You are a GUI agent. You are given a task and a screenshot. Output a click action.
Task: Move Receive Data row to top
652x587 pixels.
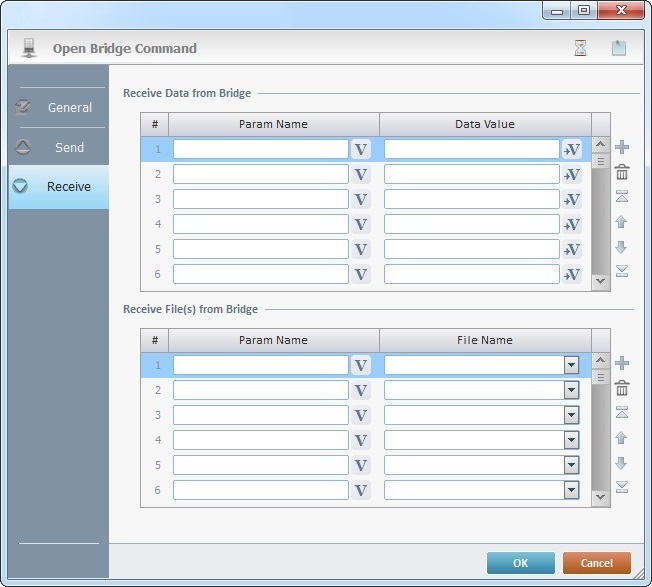click(622, 197)
